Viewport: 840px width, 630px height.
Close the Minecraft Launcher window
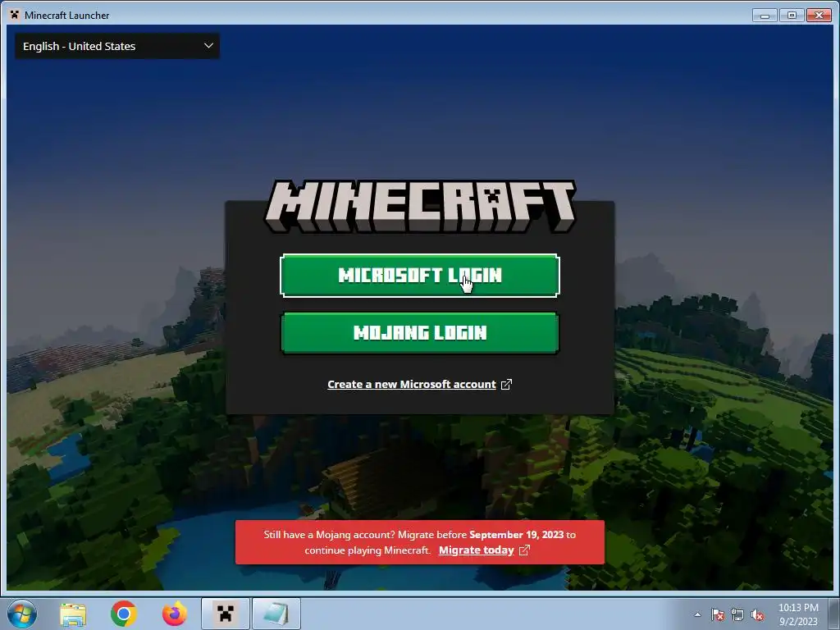pyautogui.click(x=819, y=15)
